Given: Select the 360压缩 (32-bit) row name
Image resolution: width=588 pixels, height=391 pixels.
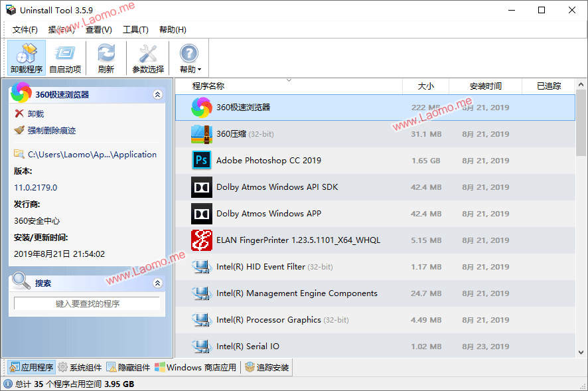Looking at the screenshot, I should pyautogui.click(x=245, y=134).
